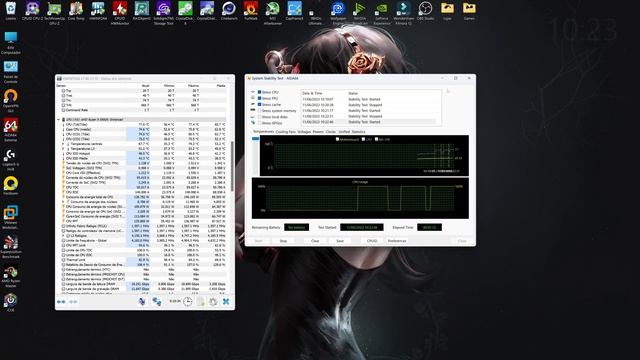Image resolution: width=640 pixels, height=360 pixels.
Task: Click the clock icon in the HWiNFO bottom toolbar
Action: (187, 302)
